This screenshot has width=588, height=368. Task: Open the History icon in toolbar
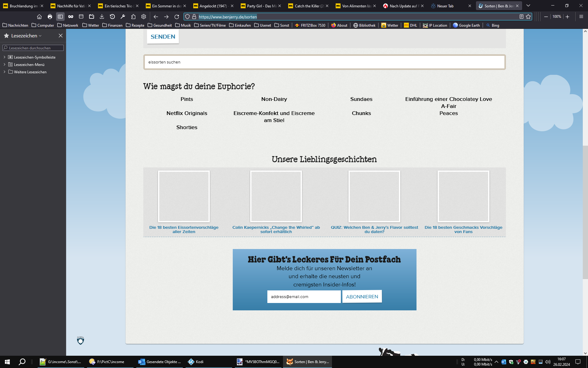112,17
